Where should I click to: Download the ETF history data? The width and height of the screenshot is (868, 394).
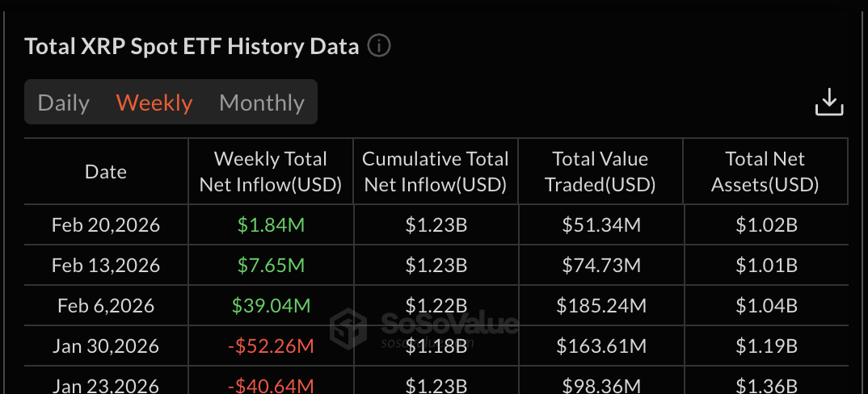point(829,103)
